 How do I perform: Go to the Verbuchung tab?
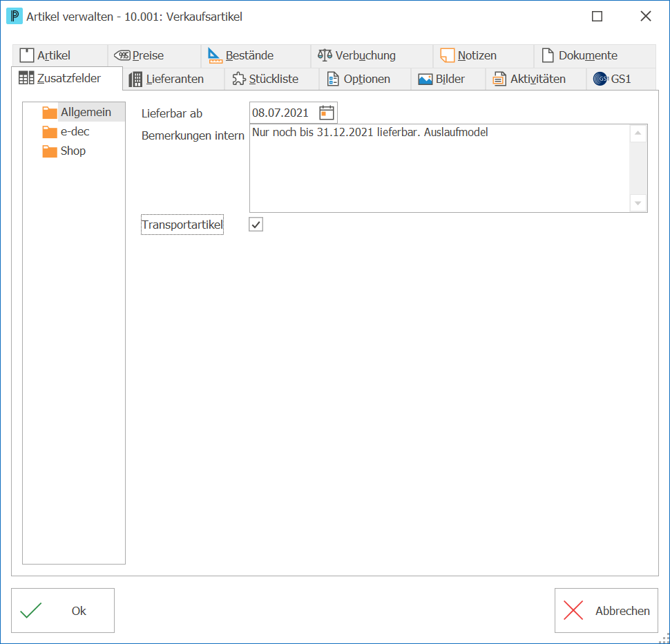[372, 55]
